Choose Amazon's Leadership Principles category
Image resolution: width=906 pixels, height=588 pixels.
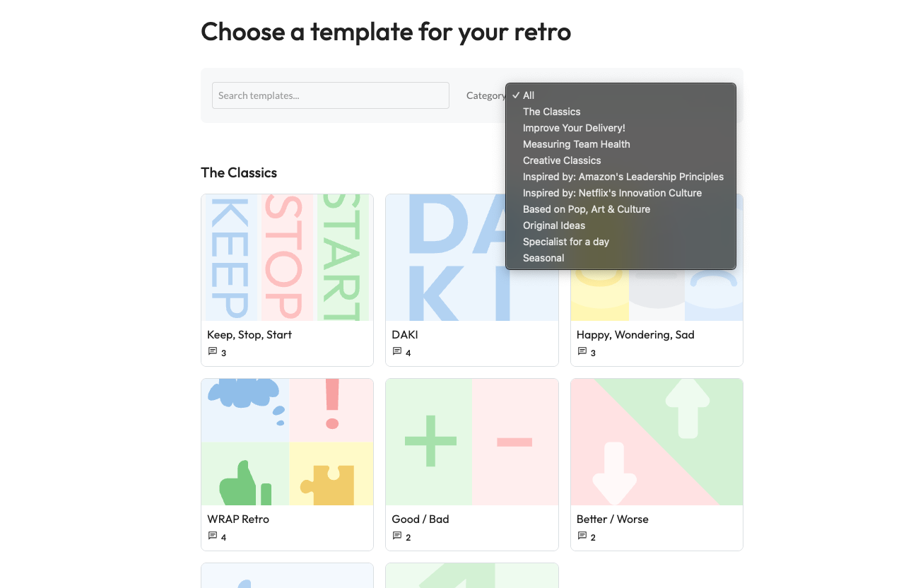pos(623,177)
